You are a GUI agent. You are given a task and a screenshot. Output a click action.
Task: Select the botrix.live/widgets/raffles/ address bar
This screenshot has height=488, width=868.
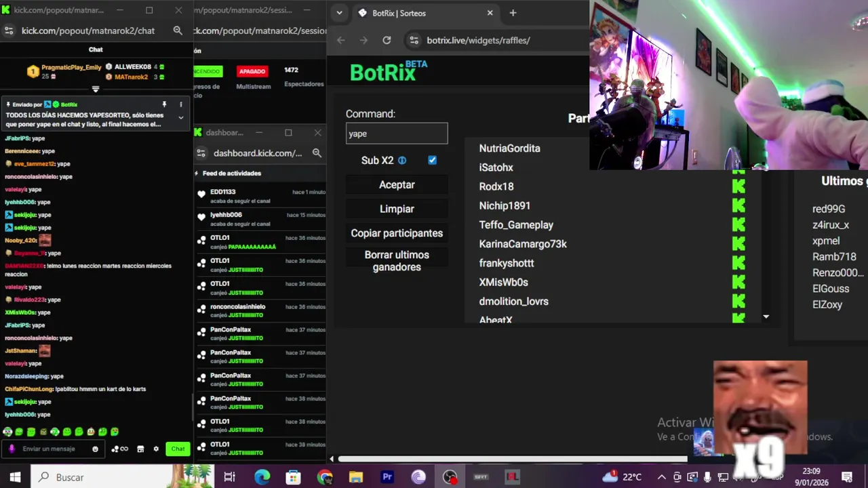click(478, 40)
